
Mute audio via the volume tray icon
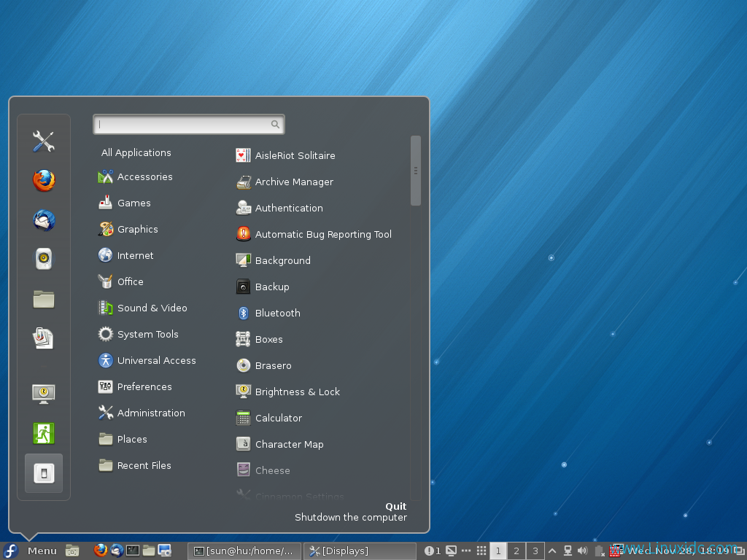pyautogui.click(x=582, y=551)
